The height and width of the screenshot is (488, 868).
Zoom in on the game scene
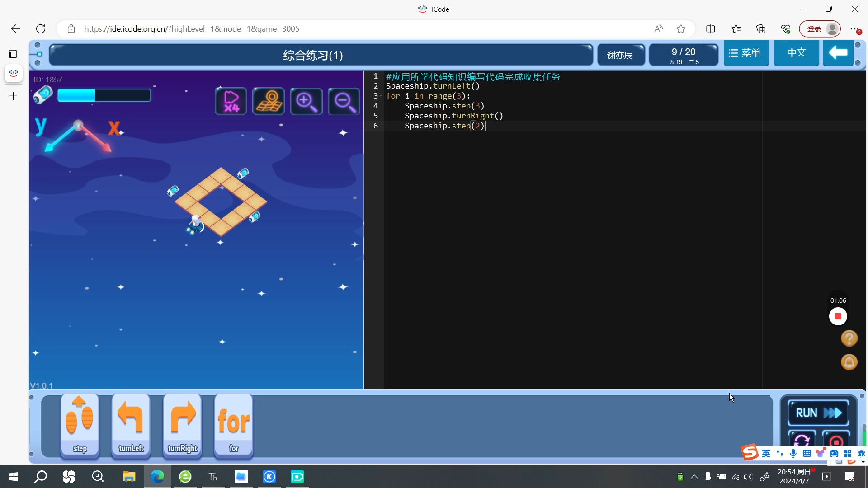tap(306, 101)
